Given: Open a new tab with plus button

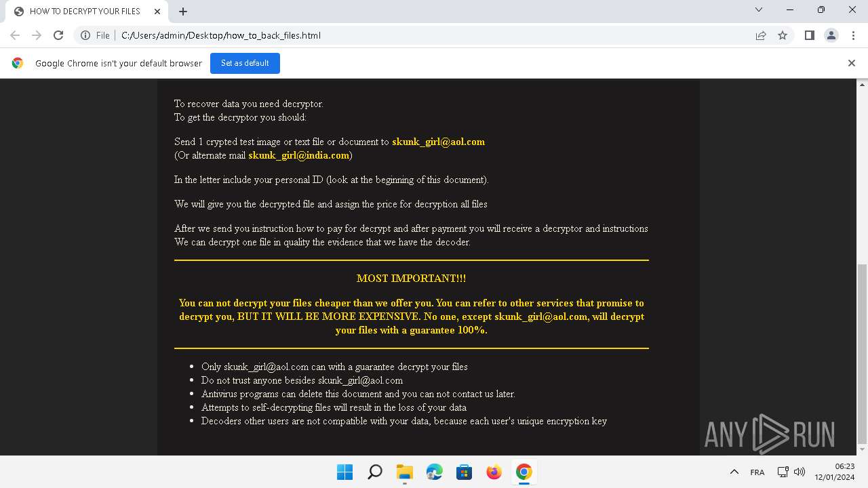Looking at the screenshot, I should (x=183, y=12).
